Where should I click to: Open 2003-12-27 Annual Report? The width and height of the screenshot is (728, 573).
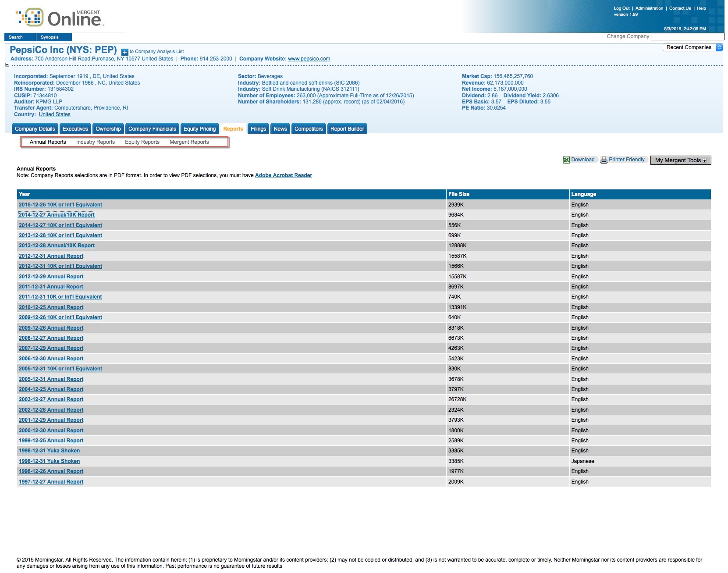[x=51, y=399]
